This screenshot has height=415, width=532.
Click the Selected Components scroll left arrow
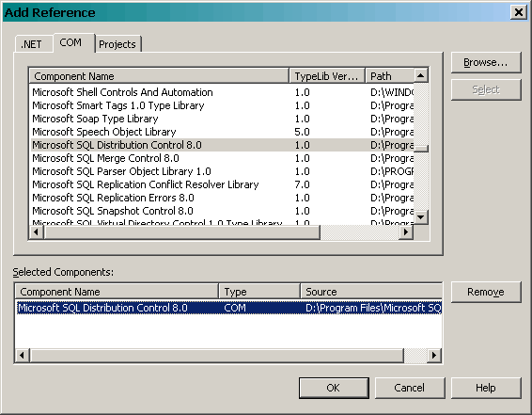(23, 355)
